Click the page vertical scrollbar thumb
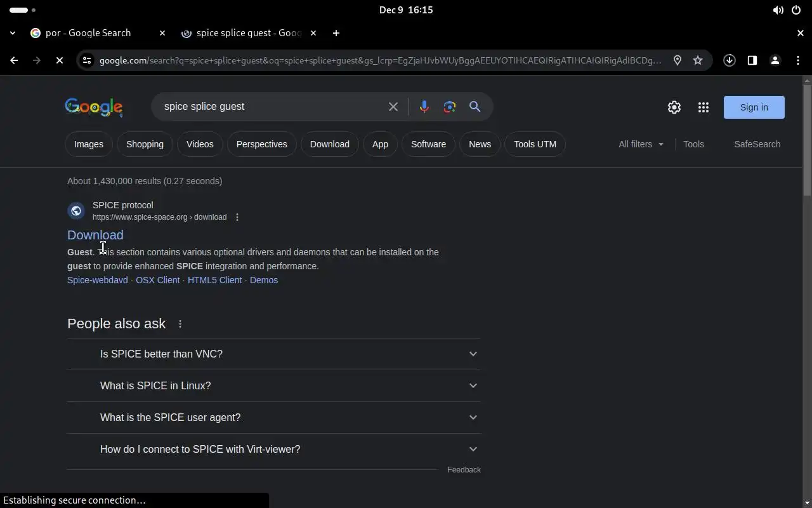The height and width of the screenshot is (508, 812). click(x=807, y=140)
